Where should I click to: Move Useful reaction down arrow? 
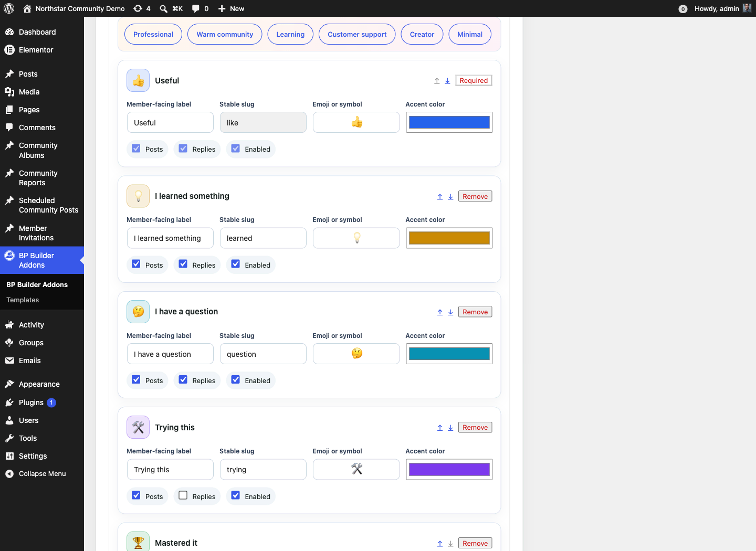click(x=447, y=81)
